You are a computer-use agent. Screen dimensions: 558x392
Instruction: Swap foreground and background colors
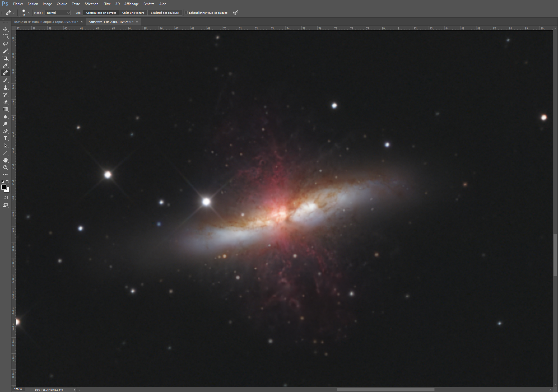click(8, 181)
